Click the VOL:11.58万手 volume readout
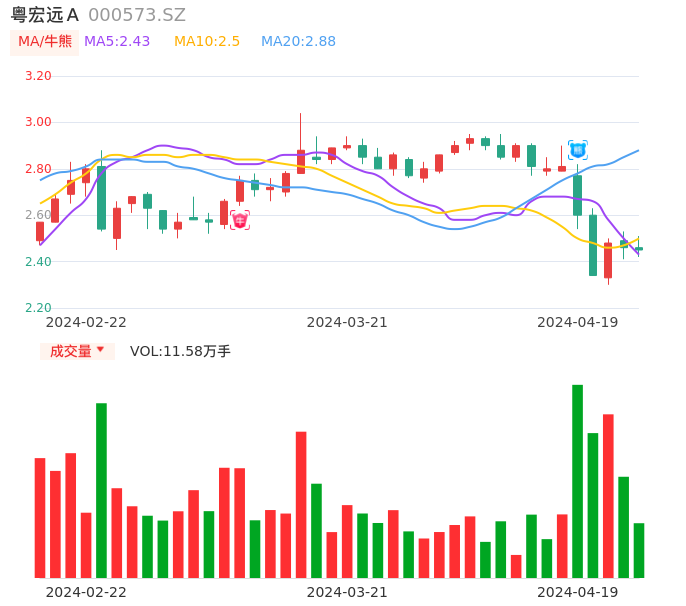The height and width of the screenshot is (606, 686). (x=180, y=351)
